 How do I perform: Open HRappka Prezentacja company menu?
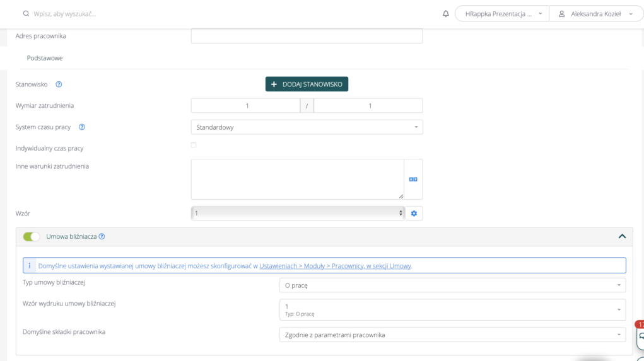point(502,14)
